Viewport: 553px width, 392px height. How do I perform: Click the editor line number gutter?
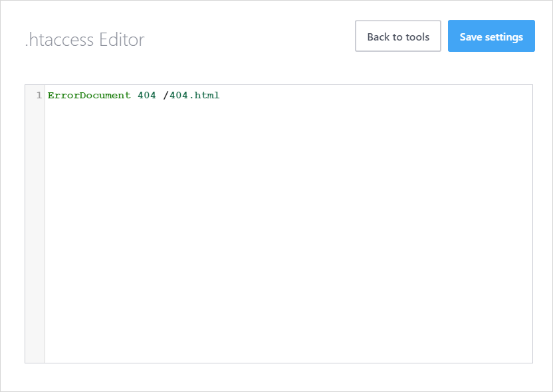click(x=36, y=199)
